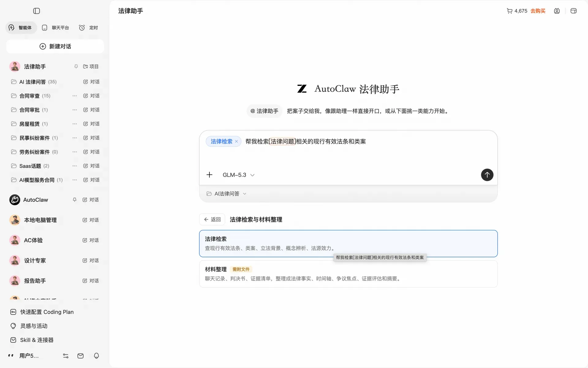
Task: Open more options for 房屋租赁
Action: pyautogui.click(x=74, y=124)
